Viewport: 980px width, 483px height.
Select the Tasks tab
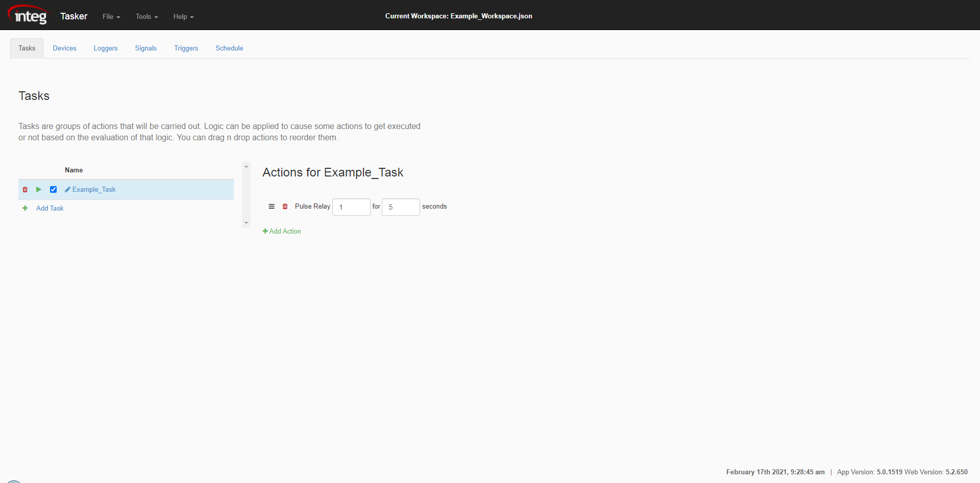[x=27, y=48]
